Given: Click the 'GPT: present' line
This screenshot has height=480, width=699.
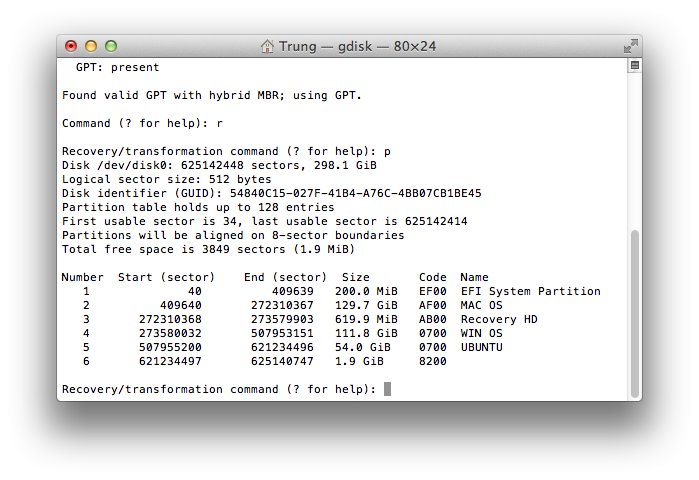Looking at the screenshot, I should [x=117, y=68].
